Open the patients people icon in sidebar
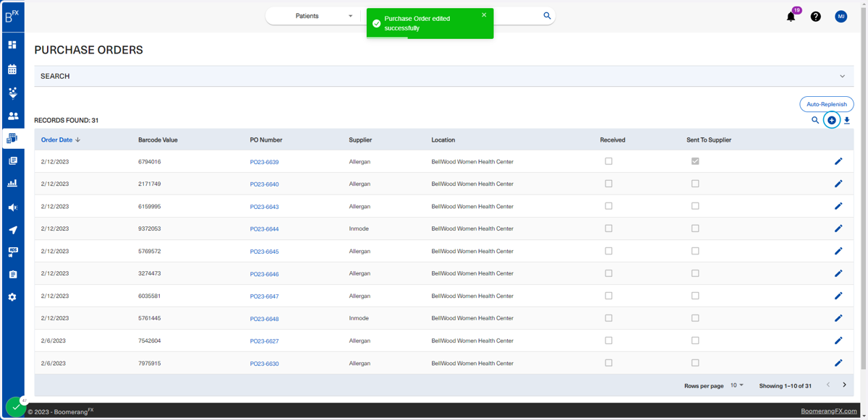The height and width of the screenshot is (420, 868). click(x=12, y=116)
